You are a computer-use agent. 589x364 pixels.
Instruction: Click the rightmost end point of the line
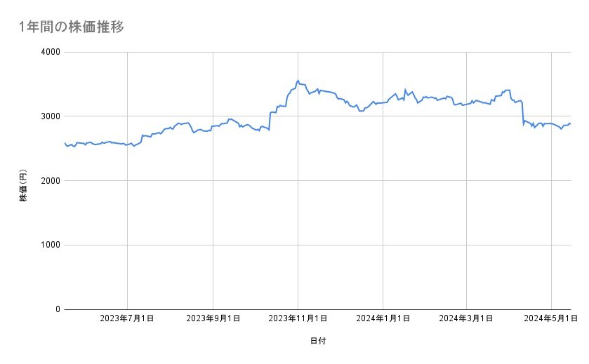[570, 124]
